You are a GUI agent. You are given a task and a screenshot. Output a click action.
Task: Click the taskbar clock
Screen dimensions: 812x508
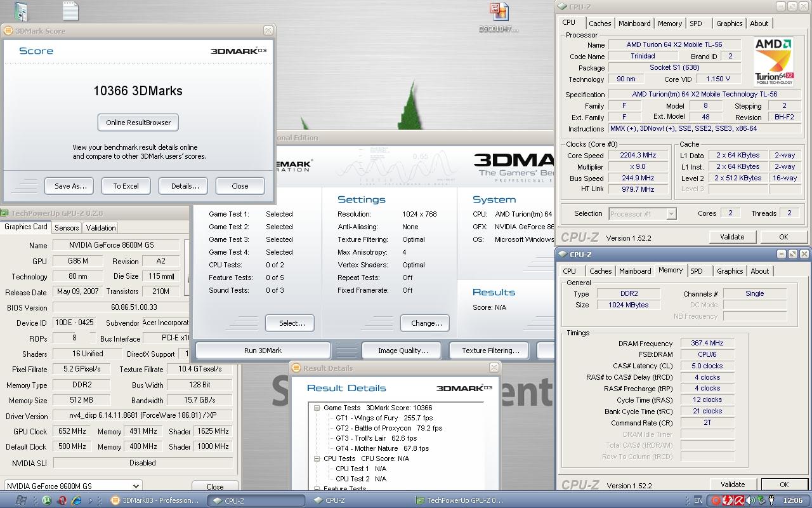pos(793,500)
